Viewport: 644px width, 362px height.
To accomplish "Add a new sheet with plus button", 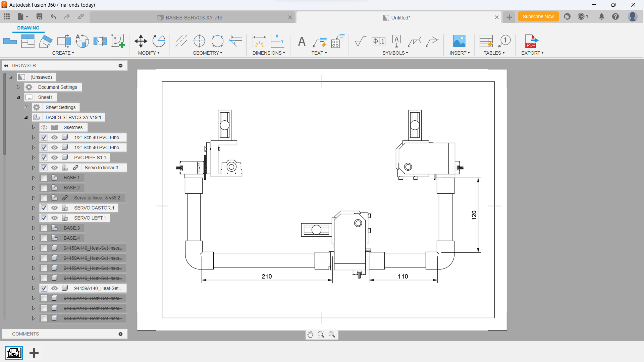I will tap(34, 353).
